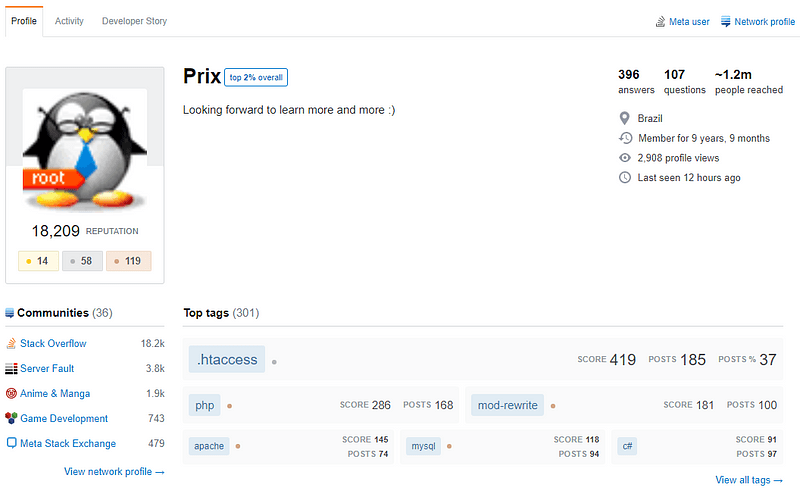Click the 396 answers stat

(x=636, y=82)
